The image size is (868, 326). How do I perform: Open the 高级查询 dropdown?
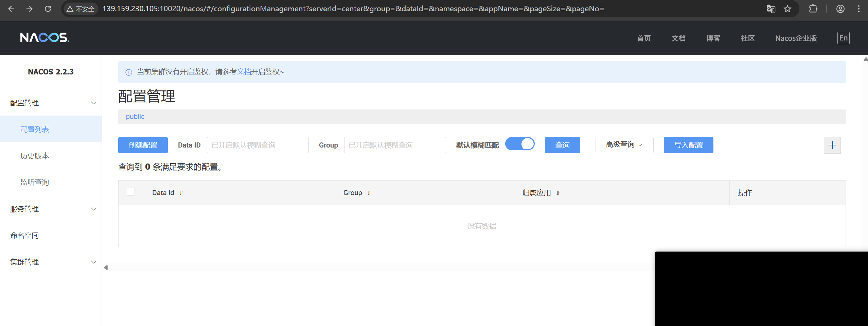click(624, 145)
